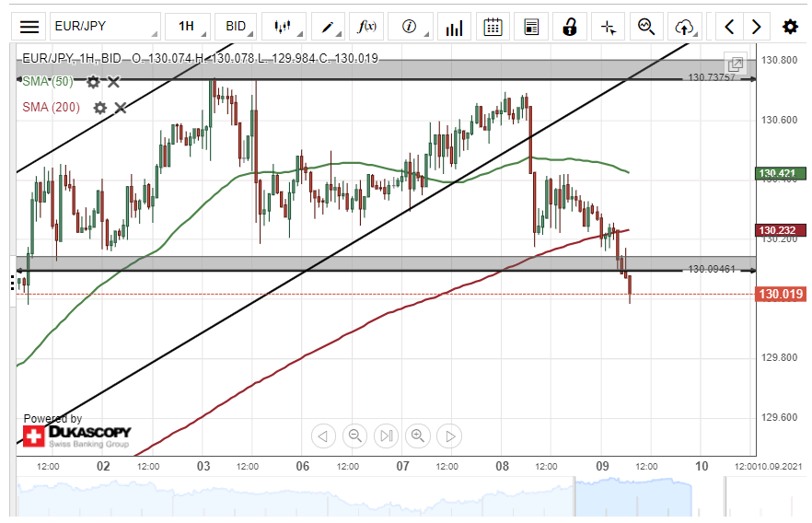Open the 1H timeframe dropdown

click(x=188, y=27)
